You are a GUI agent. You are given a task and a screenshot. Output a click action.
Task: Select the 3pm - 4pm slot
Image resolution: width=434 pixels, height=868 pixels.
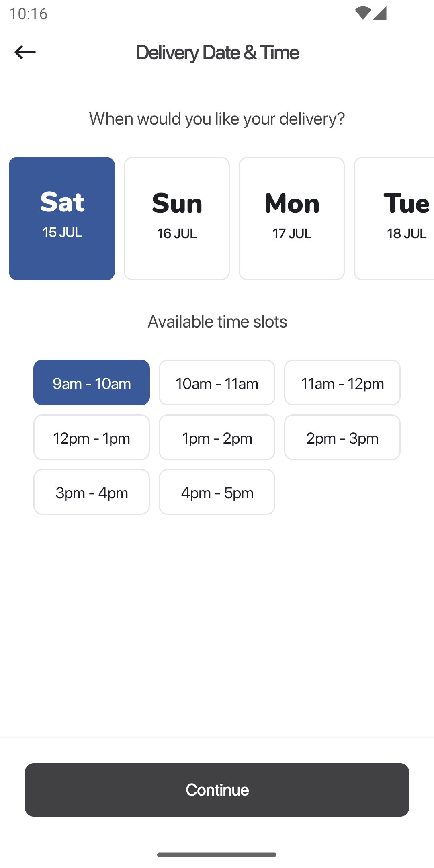click(92, 492)
